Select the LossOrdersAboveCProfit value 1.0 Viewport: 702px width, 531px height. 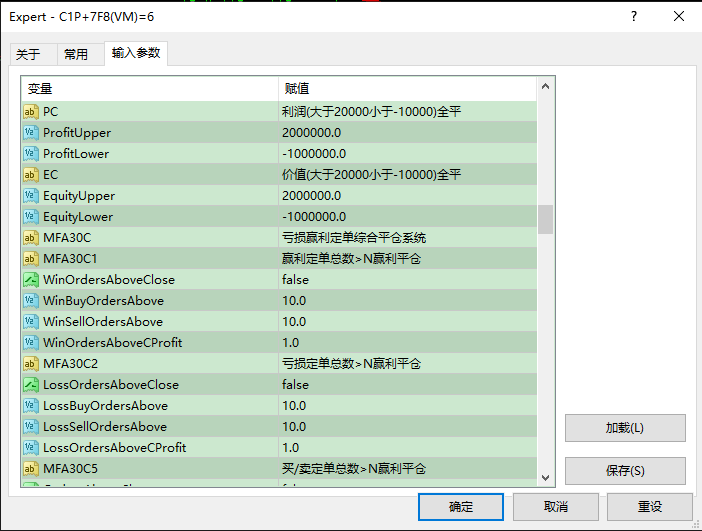(x=291, y=448)
